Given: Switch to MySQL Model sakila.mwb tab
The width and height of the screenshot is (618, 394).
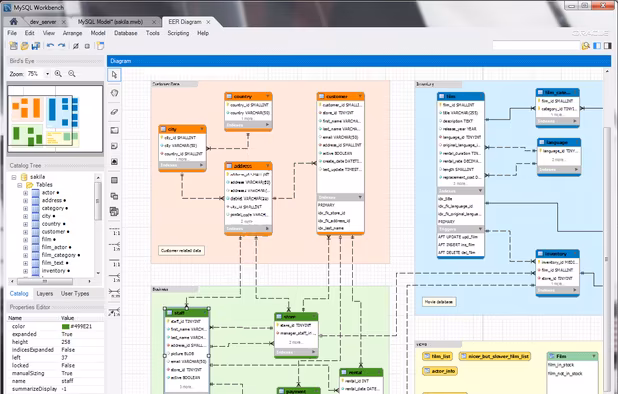Looking at the screenshot, I should click(x=110, y=22).
